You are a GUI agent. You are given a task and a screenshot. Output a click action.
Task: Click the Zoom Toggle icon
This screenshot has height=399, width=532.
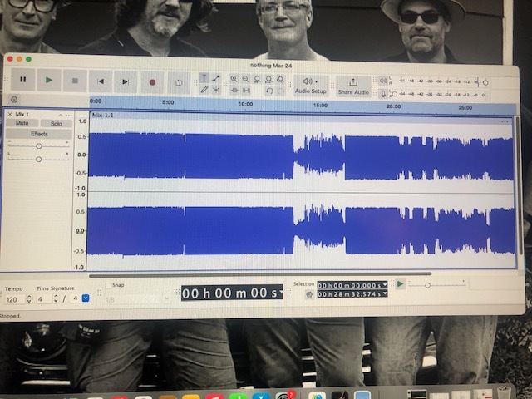coord(280,80)
